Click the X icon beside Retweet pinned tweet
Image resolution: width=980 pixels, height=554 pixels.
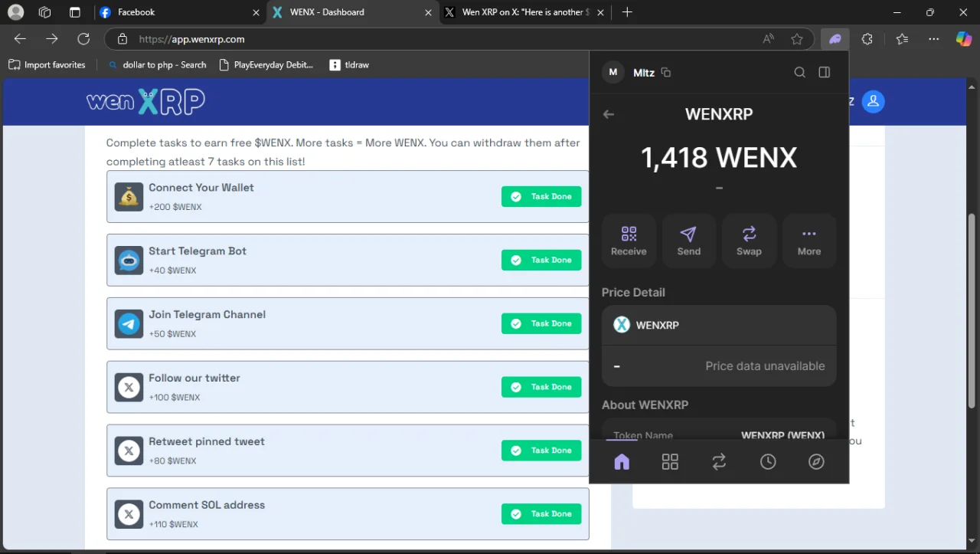pyautogui.click(x=129, y=451)
